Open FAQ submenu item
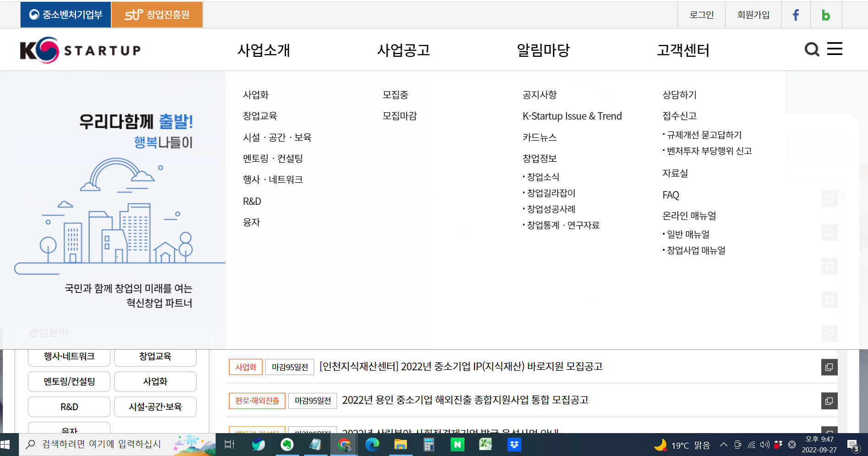868x456 pixels. pyautogui.click(x=671, y=195)
